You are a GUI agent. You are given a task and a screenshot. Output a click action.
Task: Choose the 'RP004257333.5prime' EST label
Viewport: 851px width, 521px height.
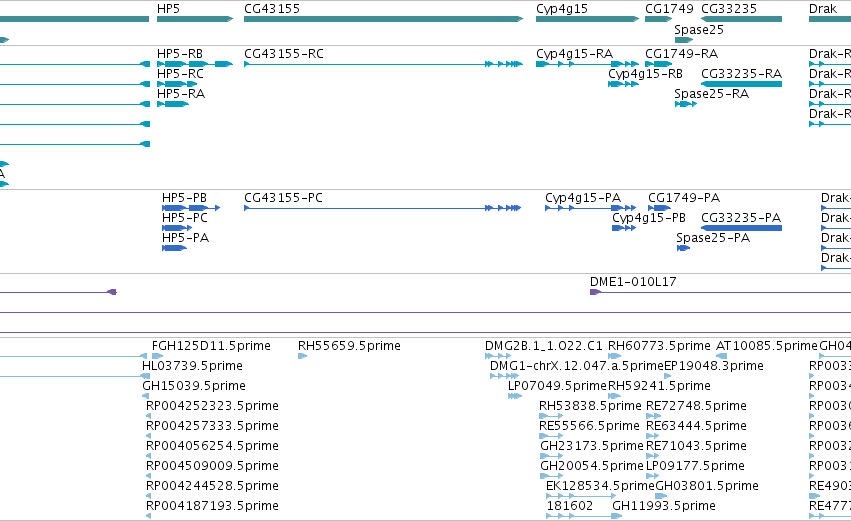pyautogui.click(x=212, y=427)
